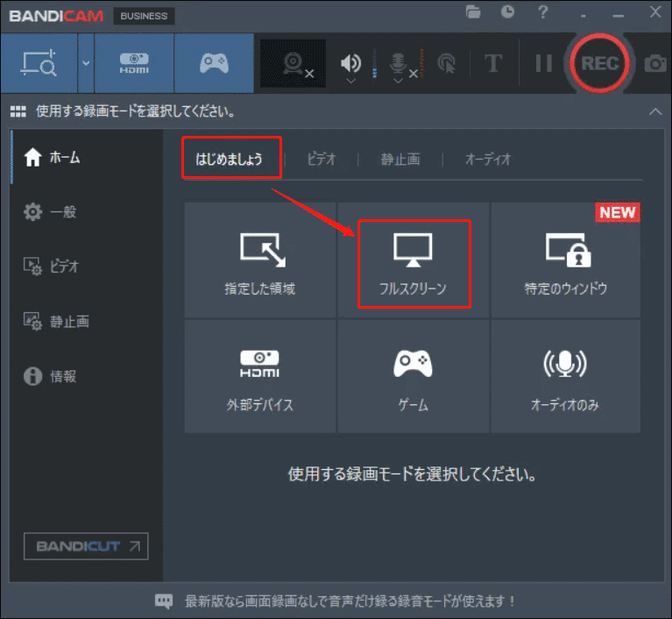Switch to HDMI device recording mode in toolbar
The width and height of the screenshot is (672, 619).
(x=134, y=63)
